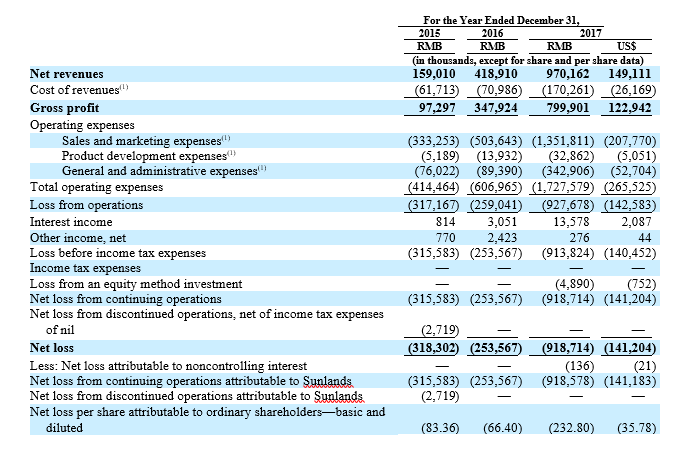
Task: Select the 'Gross profit' row label
Action: click(x=64, y=108)
